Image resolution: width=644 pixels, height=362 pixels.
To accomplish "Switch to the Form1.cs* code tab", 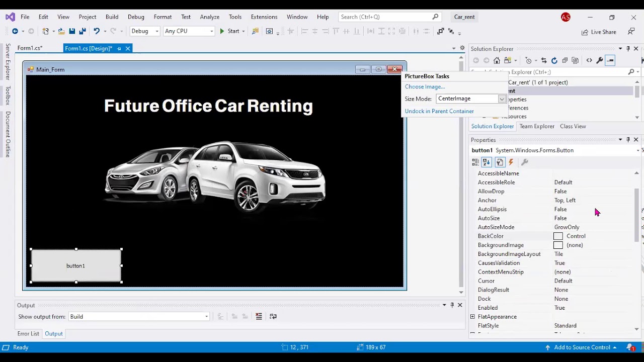I will (30, 48).
